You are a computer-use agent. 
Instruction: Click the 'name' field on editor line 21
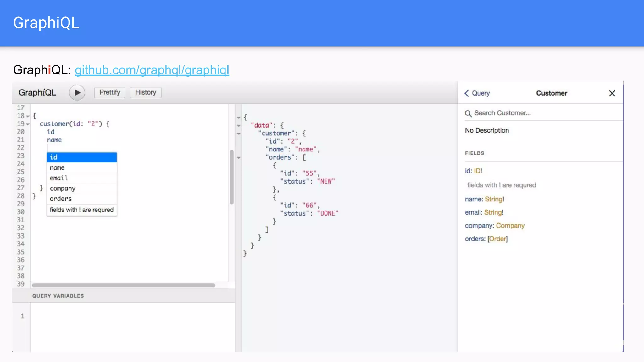54,140
